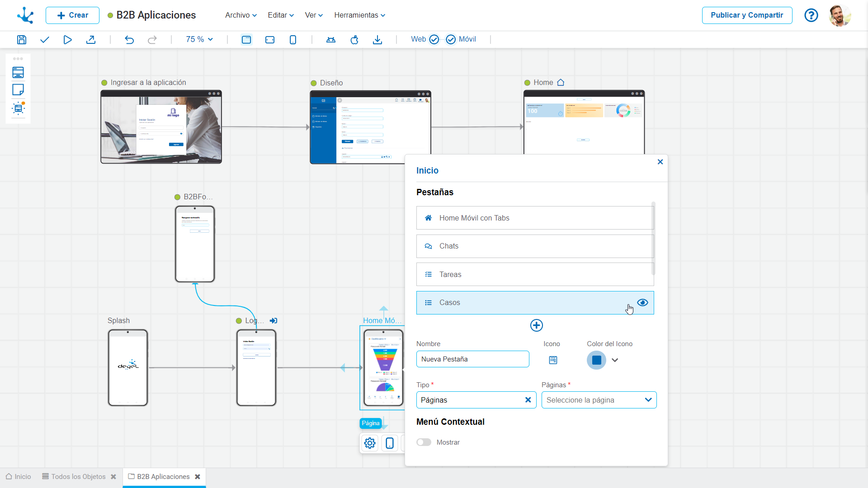Click the Save diskette icon
The width and height of the screenshot is (868, 488).
(21, 39)
